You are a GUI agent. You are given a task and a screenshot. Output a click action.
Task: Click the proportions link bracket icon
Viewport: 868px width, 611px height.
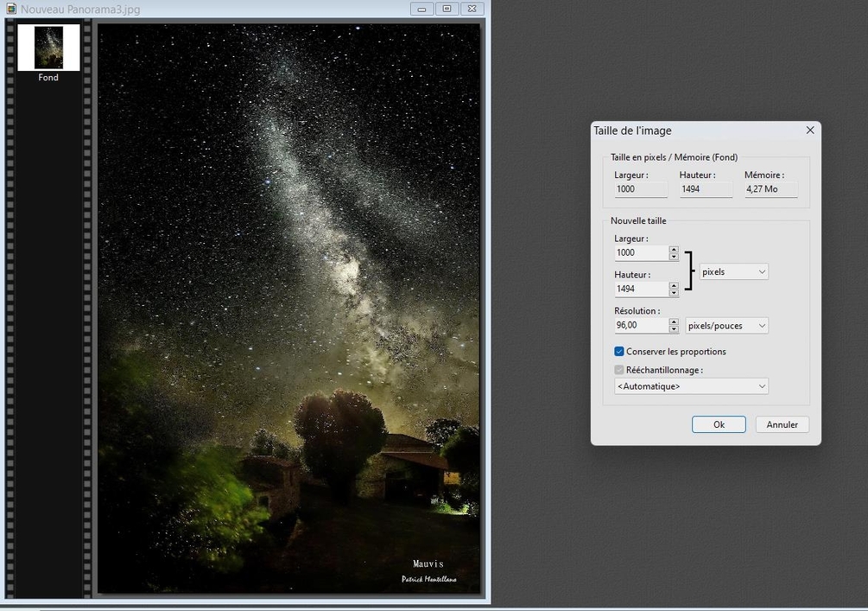pos(689,270)
